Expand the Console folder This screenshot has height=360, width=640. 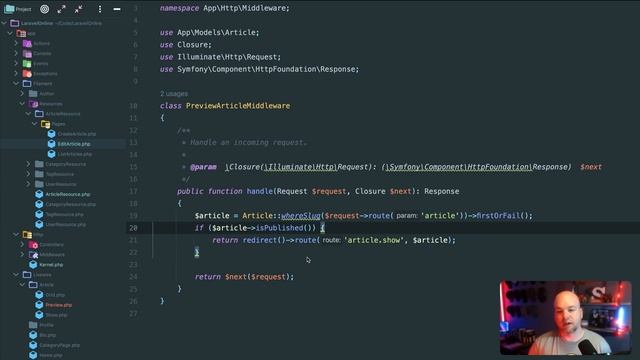(x=16, y=53)
